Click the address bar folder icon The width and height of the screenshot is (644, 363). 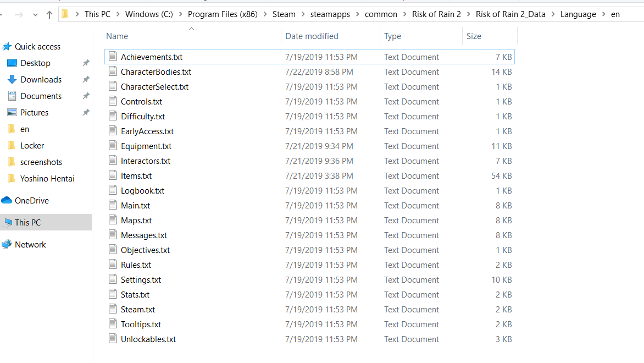click(65, 14)
